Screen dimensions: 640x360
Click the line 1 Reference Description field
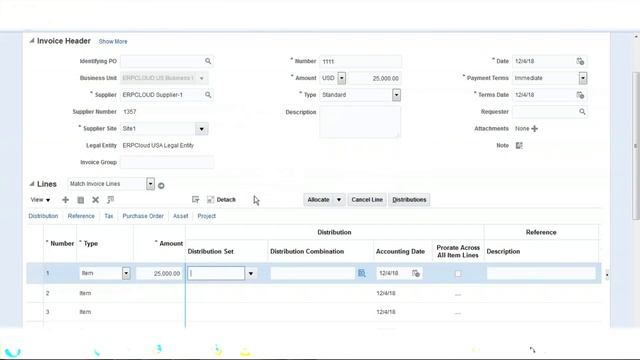click(541, 273)
